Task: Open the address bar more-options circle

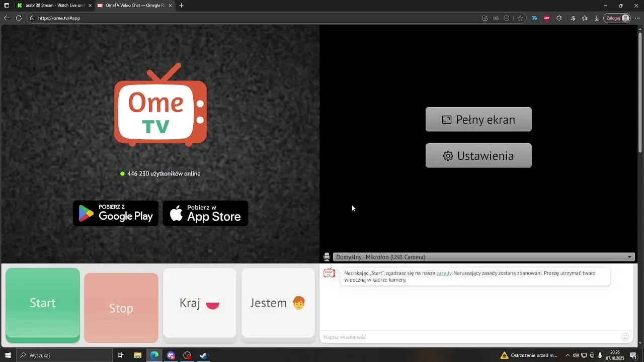Action: (507, 18)
